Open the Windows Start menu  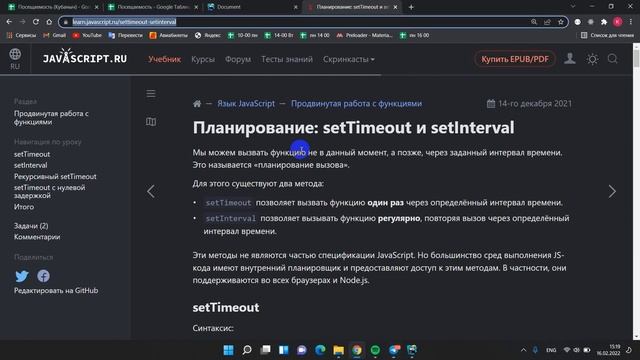click(x=229, y=350)
